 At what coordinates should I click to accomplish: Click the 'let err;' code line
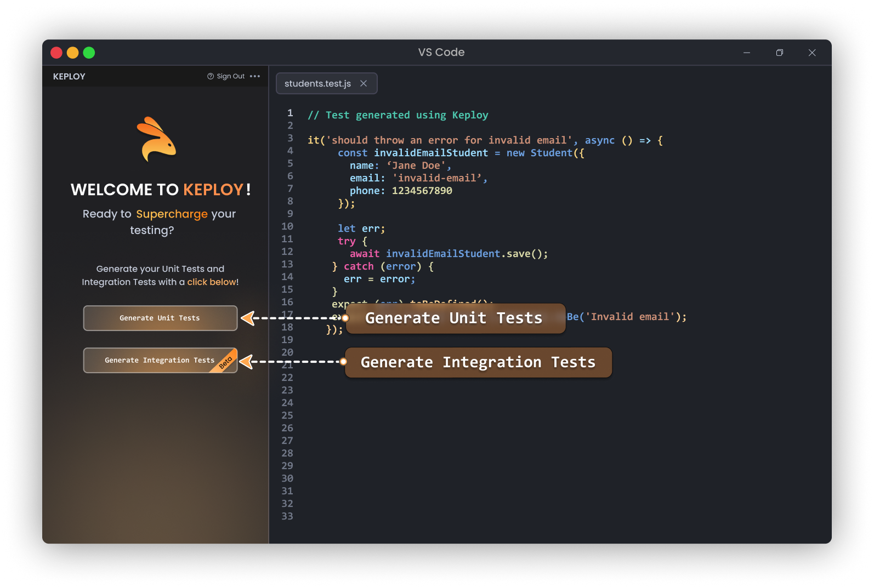[361, 229]
